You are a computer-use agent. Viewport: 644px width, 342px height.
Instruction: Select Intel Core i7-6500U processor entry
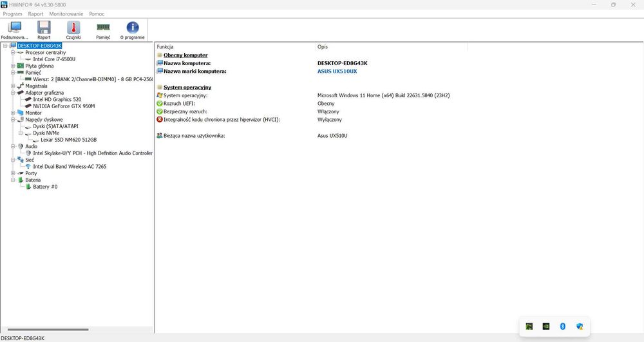pos(54,59)
